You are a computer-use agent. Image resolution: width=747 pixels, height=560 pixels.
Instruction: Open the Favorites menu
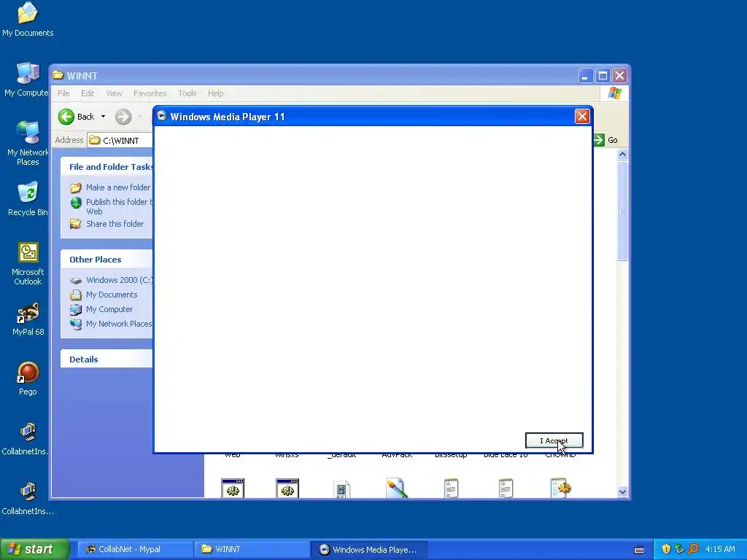[x=150, y=93]
